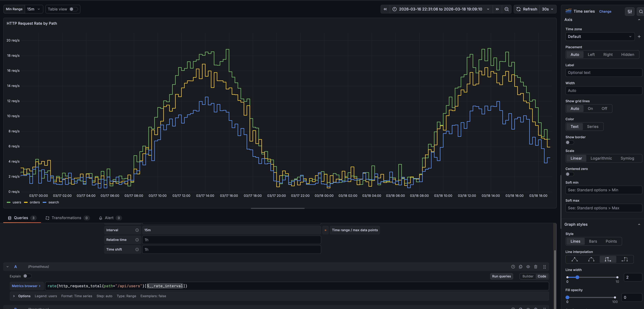Select smooth line interpolation
Image resolution: width=644 pixels, height=309 pixels.
pos(591,260)
